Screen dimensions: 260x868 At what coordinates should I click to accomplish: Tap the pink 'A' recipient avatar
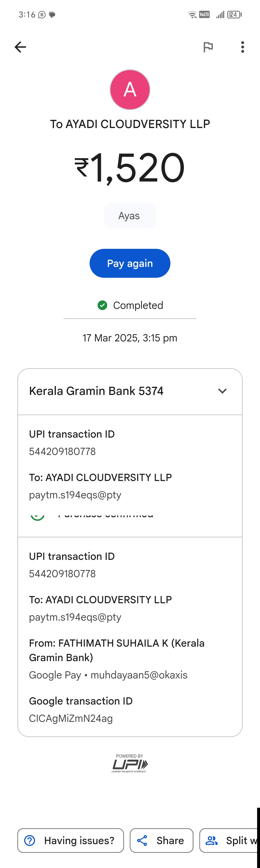(x=130, y=90)
